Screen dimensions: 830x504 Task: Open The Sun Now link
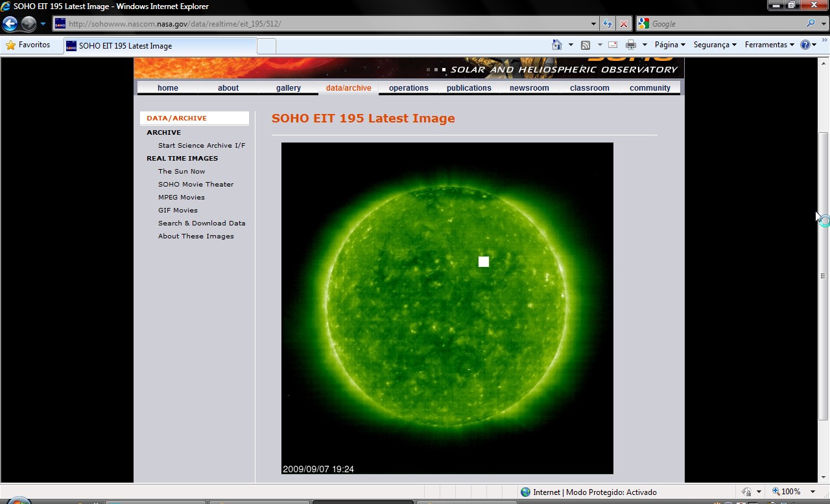point(182,171)
